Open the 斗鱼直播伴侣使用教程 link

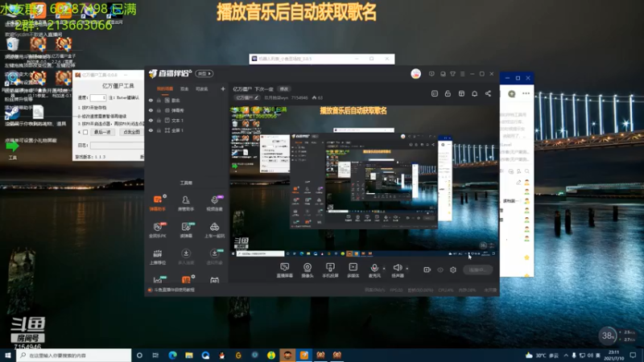click(174, 290)
